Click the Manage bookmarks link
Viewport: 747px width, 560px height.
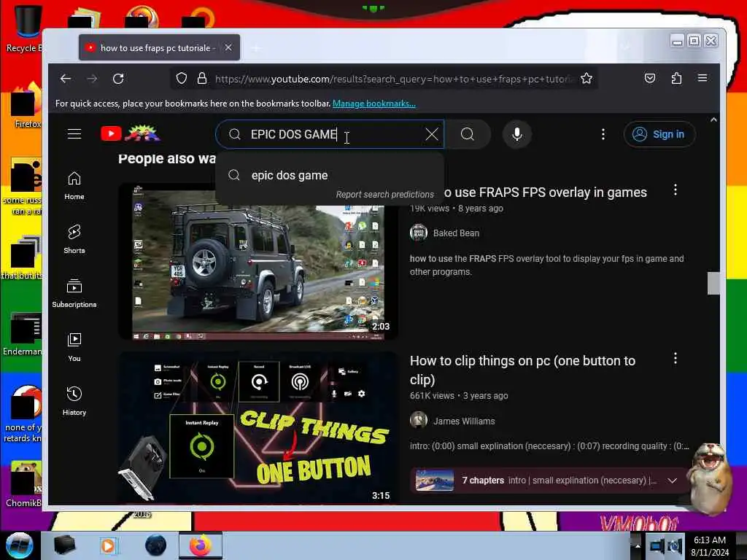(x=374, y=104)
